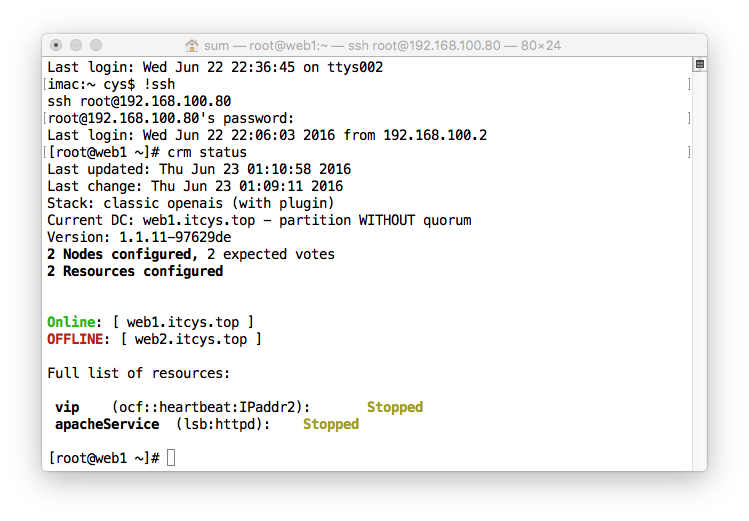
Task: Click the '2 Resources configured' line
Action: click(135, 271)
